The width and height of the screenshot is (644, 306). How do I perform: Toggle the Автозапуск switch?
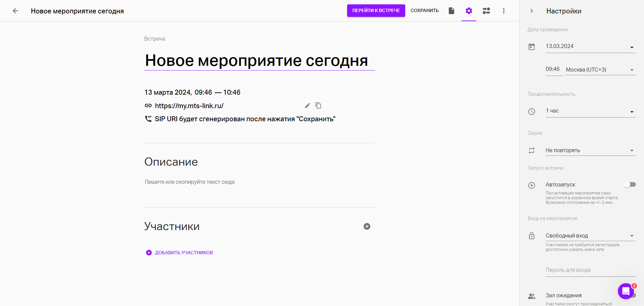coord(630,184)
